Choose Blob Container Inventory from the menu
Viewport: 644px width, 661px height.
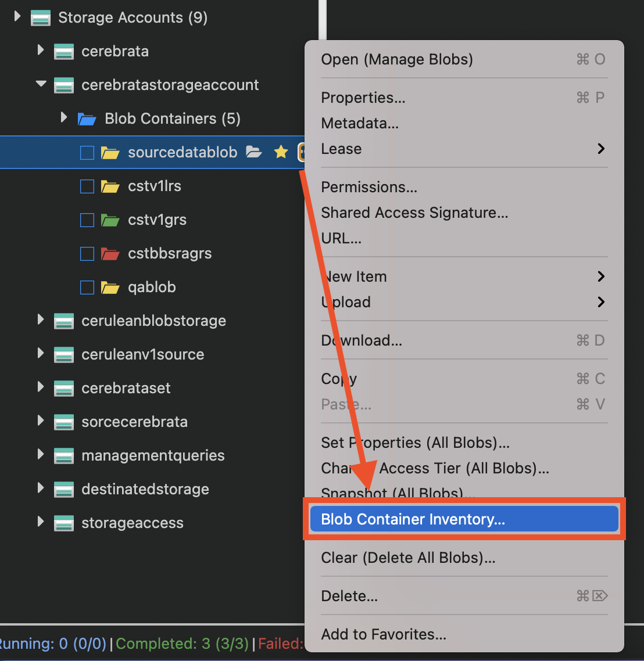coord(413,519)
